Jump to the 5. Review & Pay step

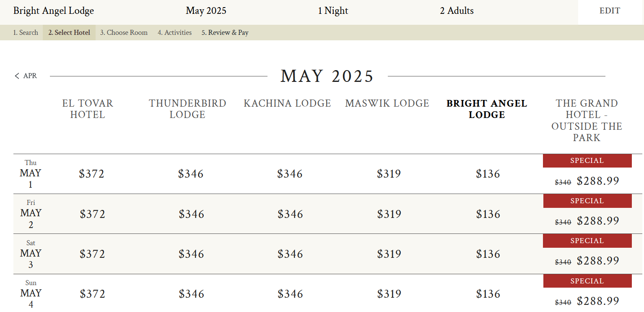coord(225,33)
